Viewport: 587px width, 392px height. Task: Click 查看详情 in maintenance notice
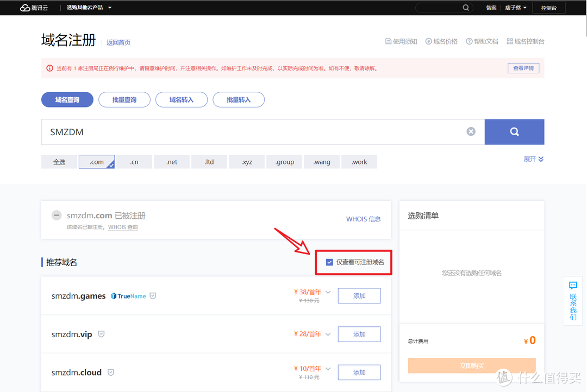(523, 68)
